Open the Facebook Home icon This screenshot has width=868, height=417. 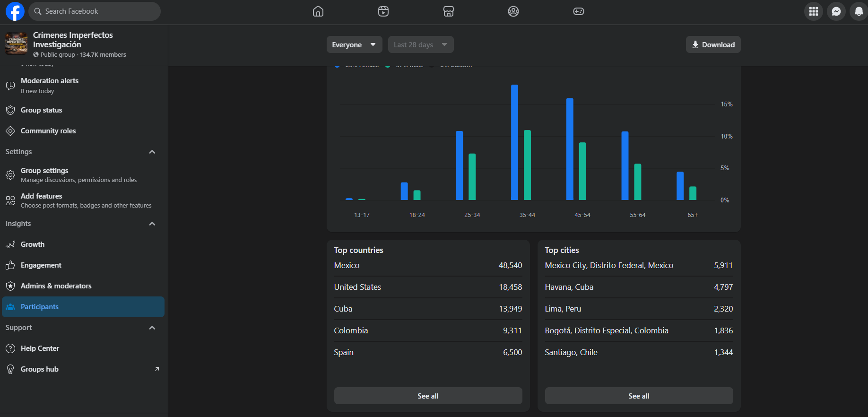click(x=318, y=11)
